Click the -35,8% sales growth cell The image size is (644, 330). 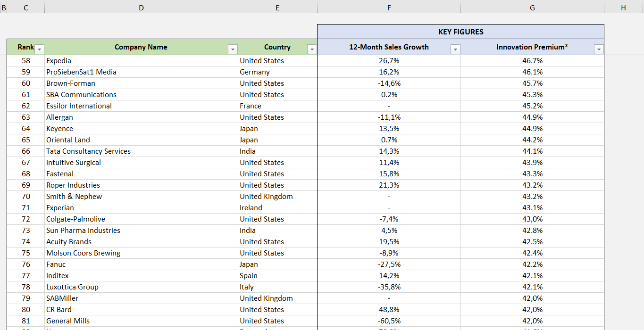[389, 287]
